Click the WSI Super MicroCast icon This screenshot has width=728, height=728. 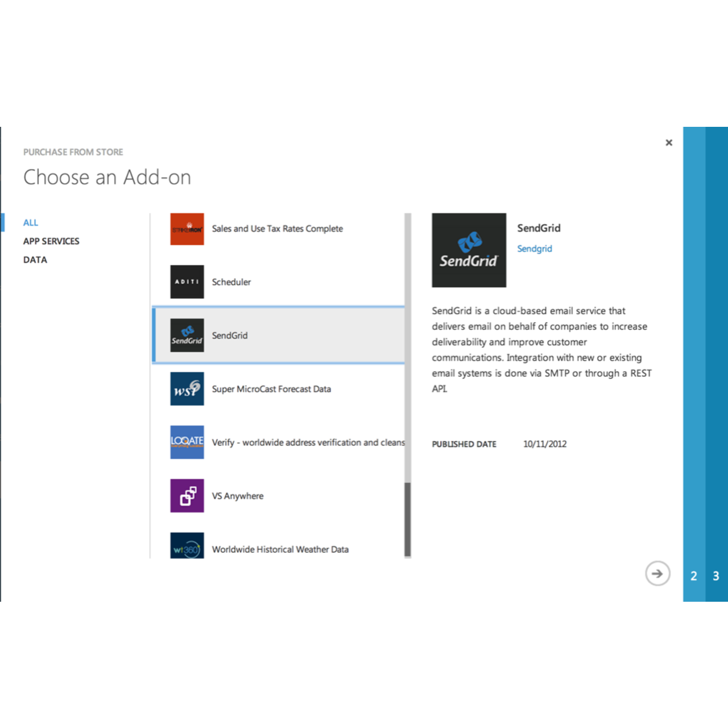(x=187, y=389)
